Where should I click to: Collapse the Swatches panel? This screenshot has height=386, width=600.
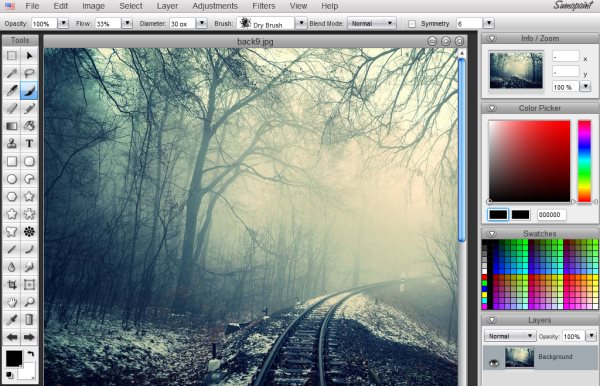coord(492,234)
